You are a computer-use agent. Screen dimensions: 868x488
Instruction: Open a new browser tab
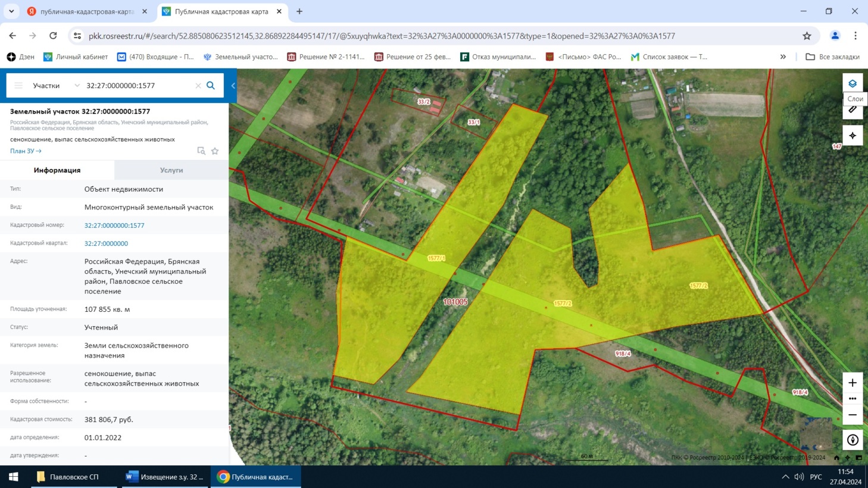299,11
